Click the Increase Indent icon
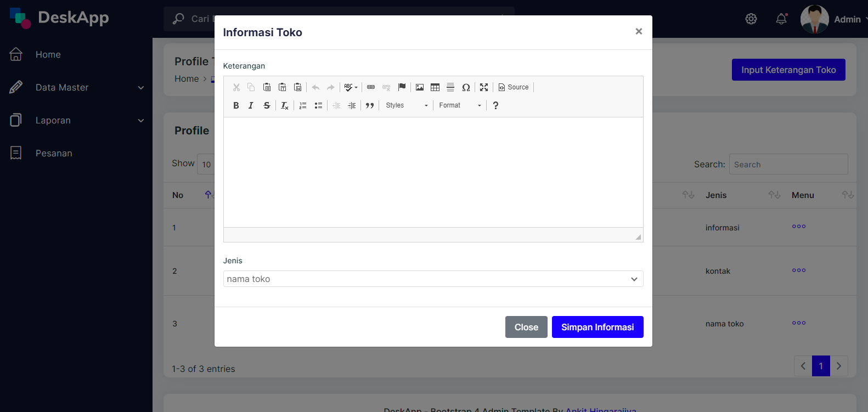The width and height of the screenshot is (868, 412). tap(352, 105)
